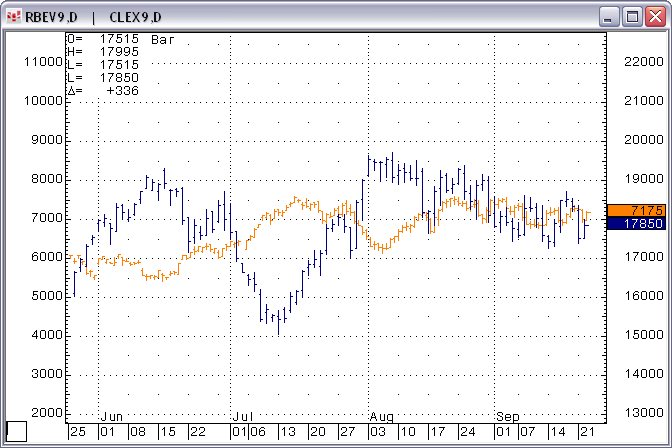The height and width of the screenshot is (448, 672).
Task: Click the Open value 17515 readout
Action: [x=119, y=39]
